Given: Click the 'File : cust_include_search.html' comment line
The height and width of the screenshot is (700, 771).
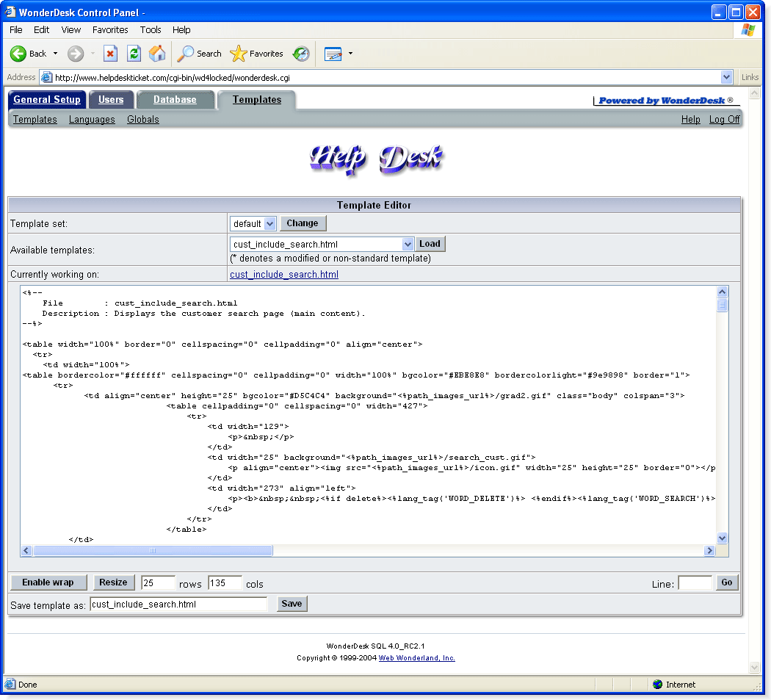Looking at the screenshot, I should pyautogui.click(x=140, y=303).
